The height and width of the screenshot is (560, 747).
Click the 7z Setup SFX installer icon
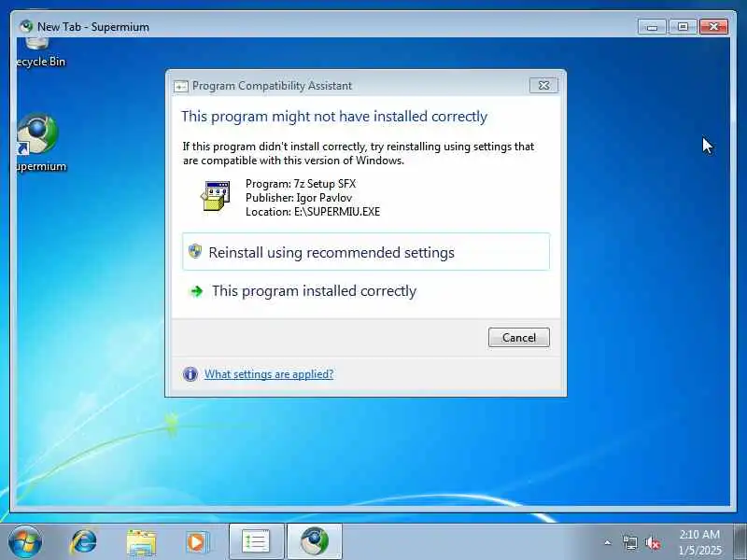tap(216, 196)
